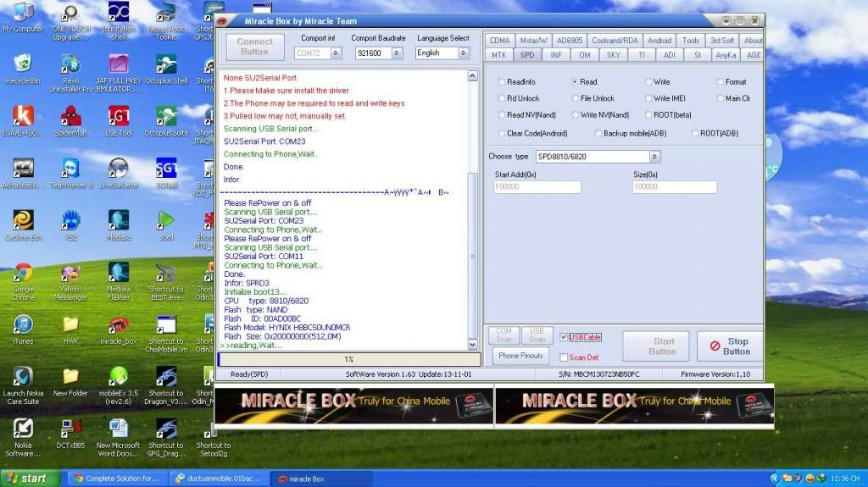Open the AnyKa tab

click(726, 55)
